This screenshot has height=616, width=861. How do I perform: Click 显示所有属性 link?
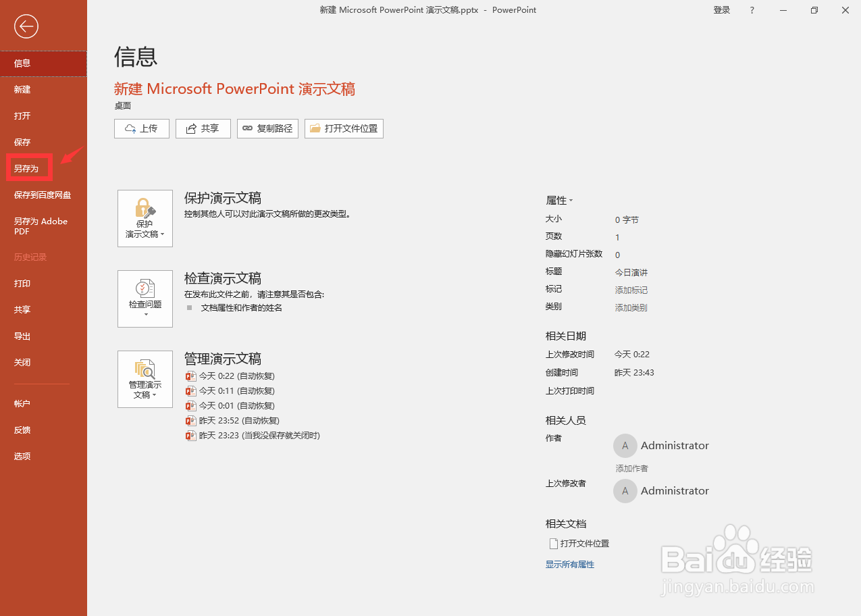pyautogui.click(x=570, y=565)
